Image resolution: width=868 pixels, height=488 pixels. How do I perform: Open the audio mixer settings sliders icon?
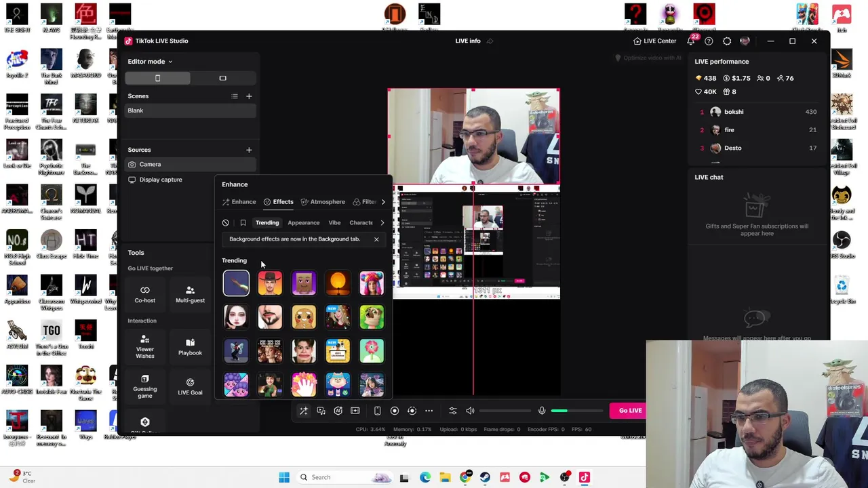pos(453,411)
